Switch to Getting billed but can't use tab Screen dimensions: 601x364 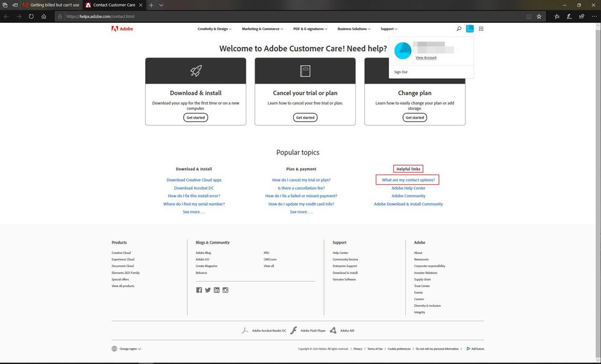(x=51, y=5)
